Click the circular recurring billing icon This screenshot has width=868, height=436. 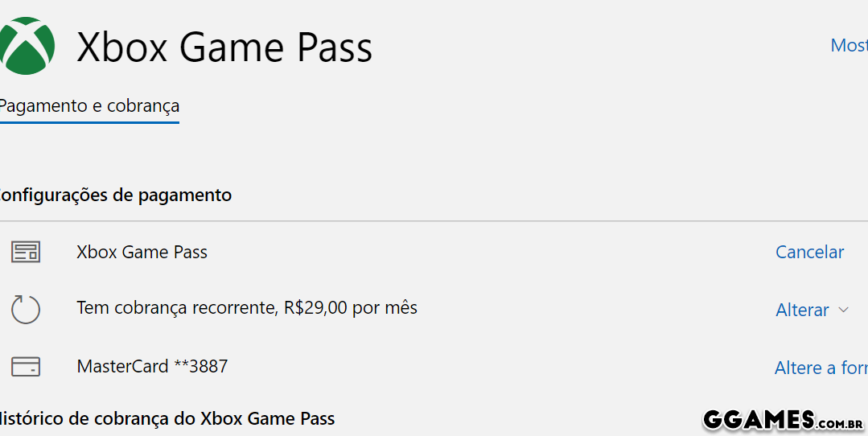25,309
